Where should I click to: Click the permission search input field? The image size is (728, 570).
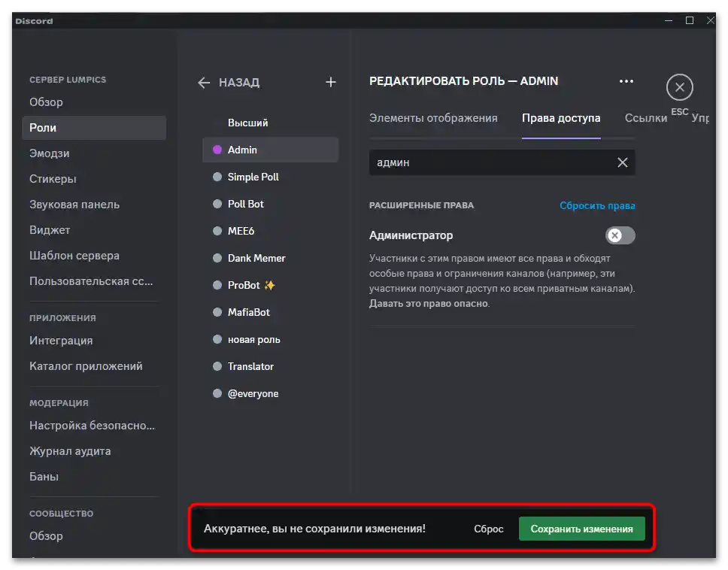(x=489, y=162)
